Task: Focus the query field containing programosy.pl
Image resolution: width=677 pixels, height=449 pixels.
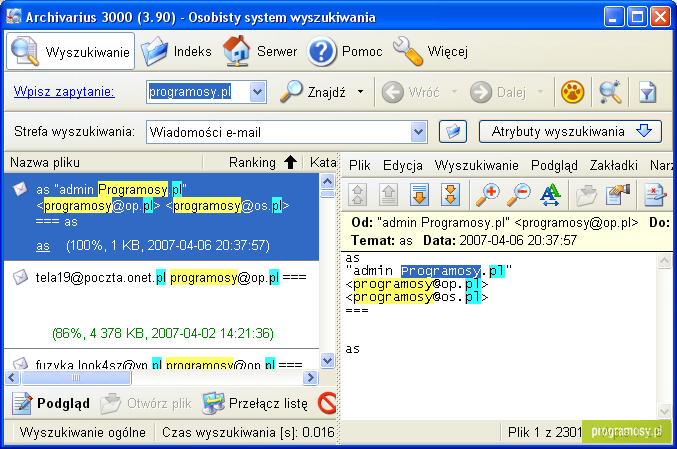Action: [x=198, y=92]
